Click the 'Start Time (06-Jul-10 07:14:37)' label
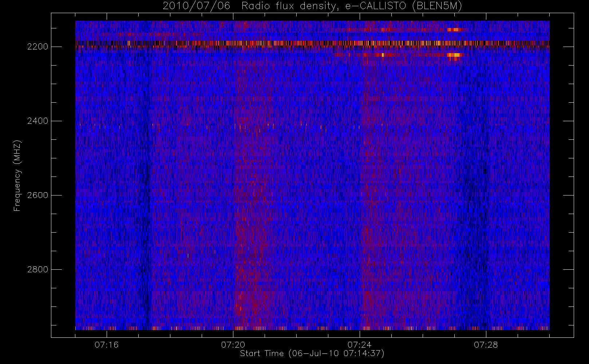 click(x=312, y=353)
